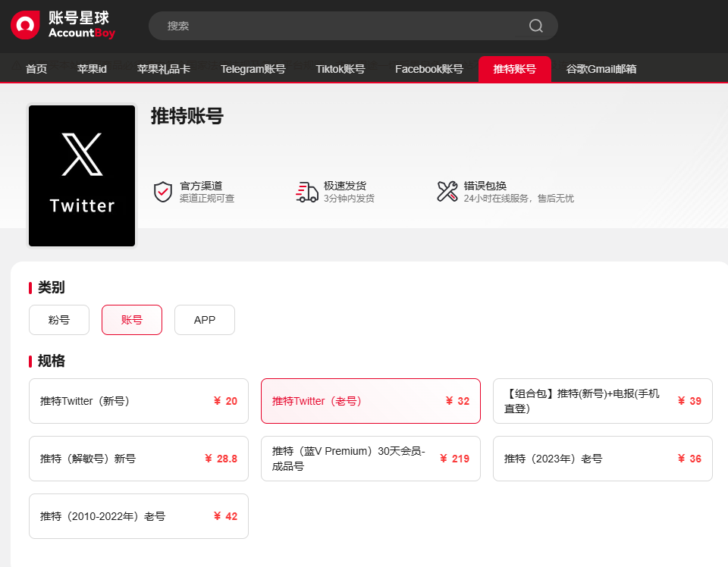Click the Twitter X product thumbnail
Image resolution: width=728 pixels, height=567 pixels.
click(82, 176)
